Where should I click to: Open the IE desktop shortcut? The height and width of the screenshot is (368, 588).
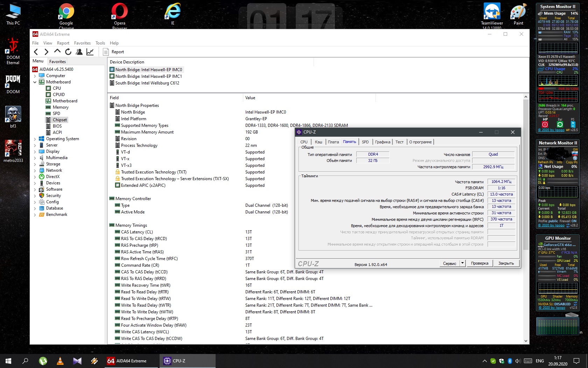pyautogui.click(x=173, y=14)
